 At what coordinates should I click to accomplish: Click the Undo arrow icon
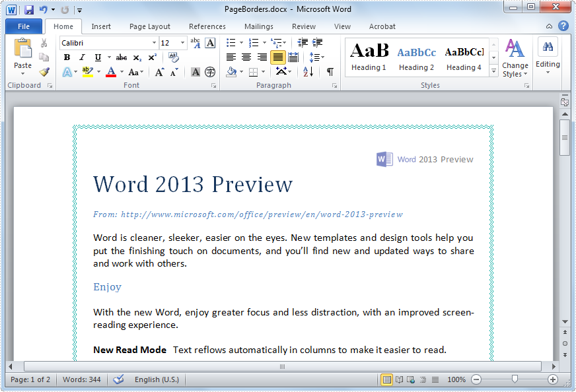[x=44, y=9]
